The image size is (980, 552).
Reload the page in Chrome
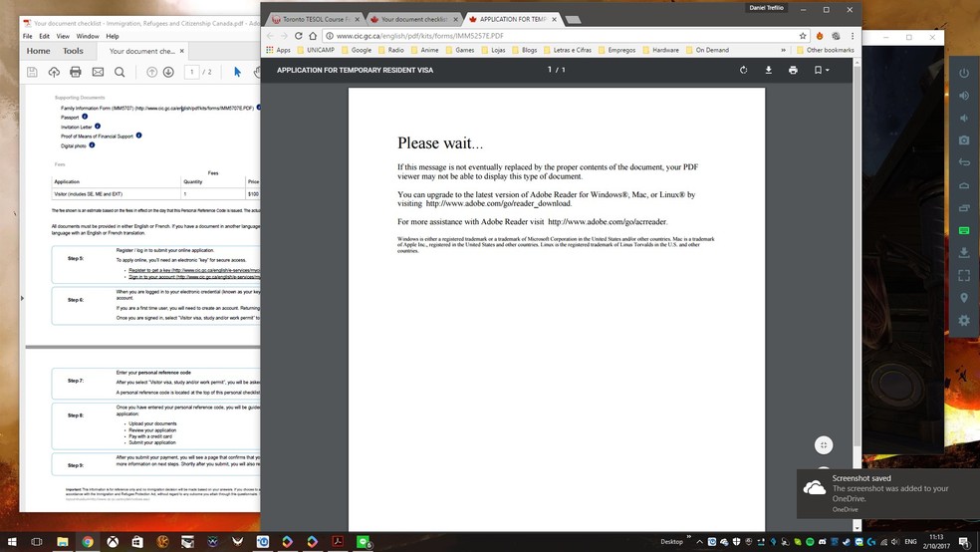[x=298, y=36]
